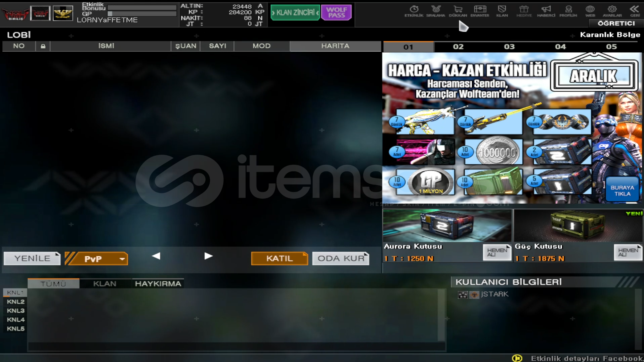The width and height of the screenshot is (644, 362).
Task: Click the gold eagle rank badge
Action: click(x=63, y=13)
